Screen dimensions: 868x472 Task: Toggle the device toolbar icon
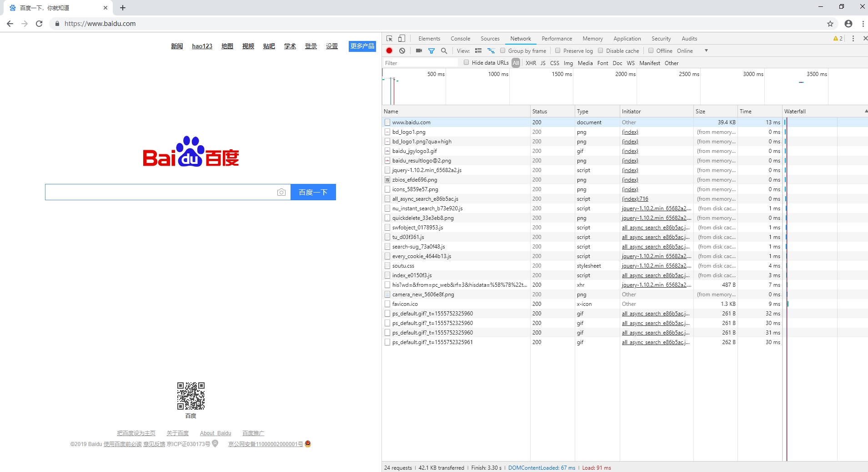(x=401, y=39)
